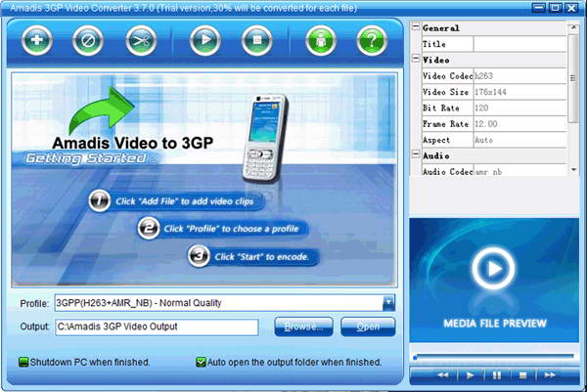Pause the preview playback
This screenshot has height=392, width=587.
pos(497,374)
